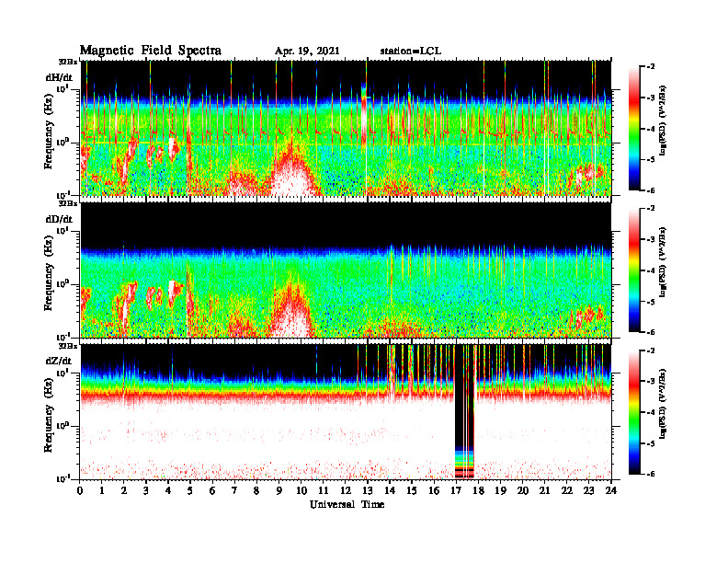The image size is (728, 563).
Task: Click the "-6" value on dH/dt color bar
Action: [650, 190]
